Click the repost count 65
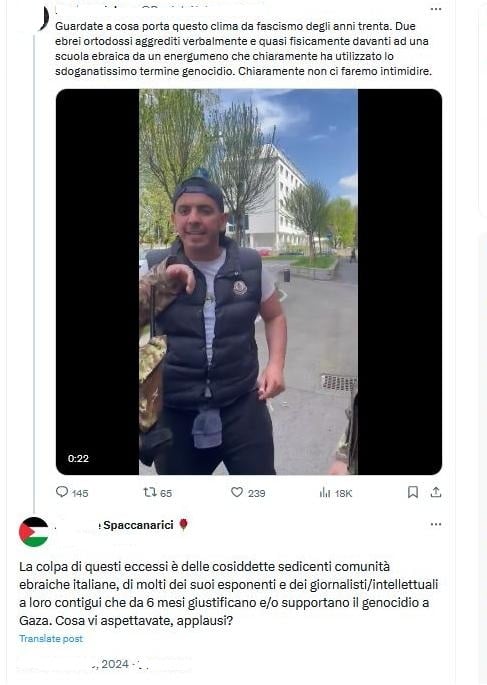 [x=166, y=493]
